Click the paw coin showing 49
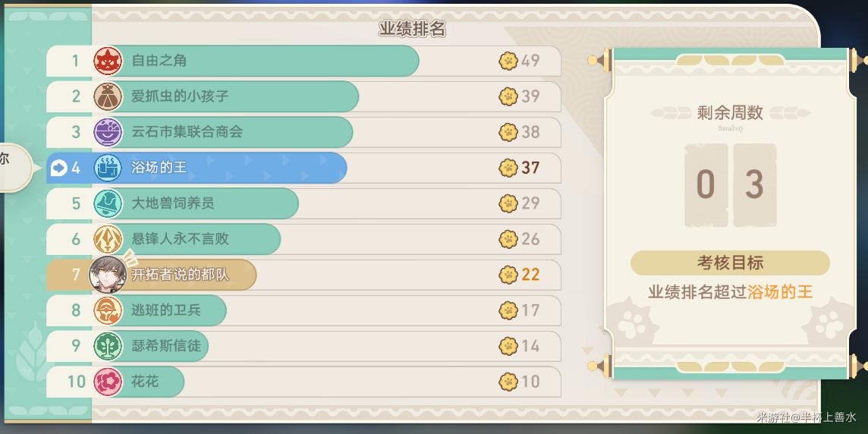 (x=508, y=61)
